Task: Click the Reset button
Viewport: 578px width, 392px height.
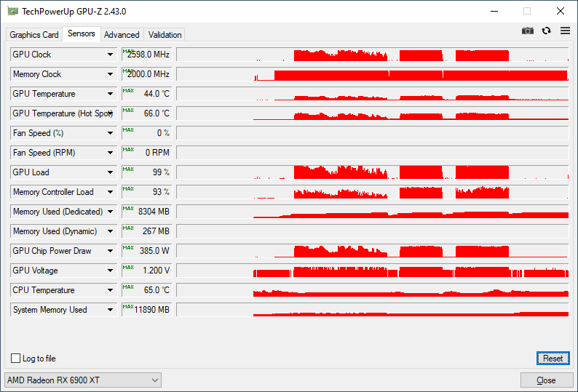Action: 553,358
